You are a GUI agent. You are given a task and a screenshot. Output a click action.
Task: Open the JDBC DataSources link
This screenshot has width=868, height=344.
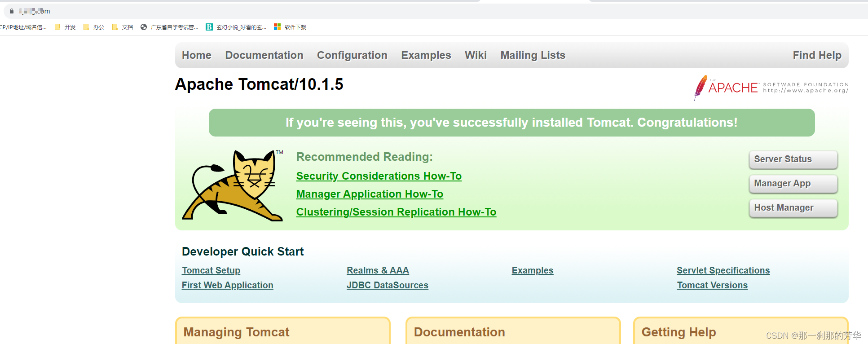pyautogui.click(x=388, y=285)
